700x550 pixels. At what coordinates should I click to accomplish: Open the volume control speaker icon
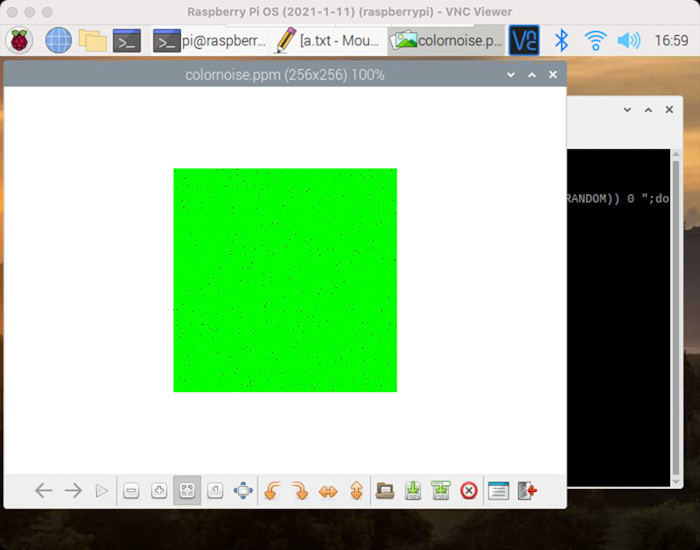pos(629,41)
